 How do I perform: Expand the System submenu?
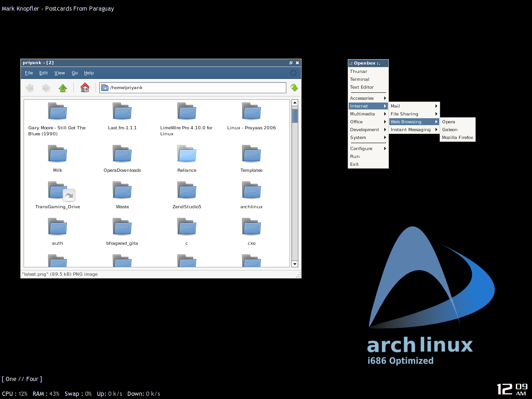(x=368, y=137)
